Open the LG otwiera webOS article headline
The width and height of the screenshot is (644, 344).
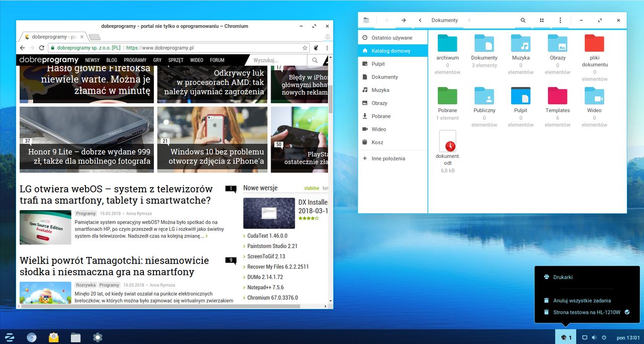tap(116, 195)
